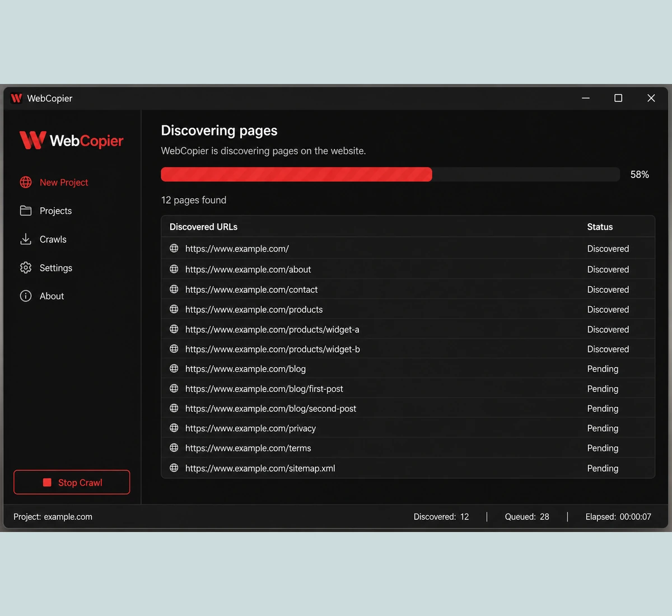The width and height of the screenshot is (672, 616).
Task: Stop the crawl with Stop Crawl
Action: click(x=72, y=482)
